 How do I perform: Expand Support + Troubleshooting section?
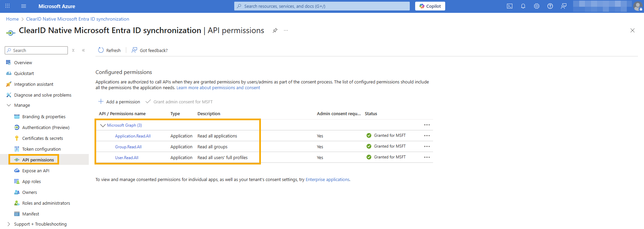click(x=36, y=224)
